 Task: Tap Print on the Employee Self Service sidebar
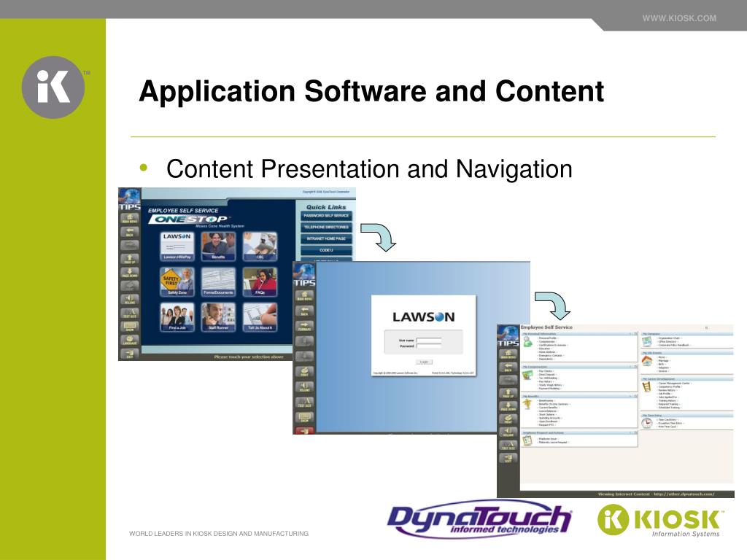[x=508, y=419]
